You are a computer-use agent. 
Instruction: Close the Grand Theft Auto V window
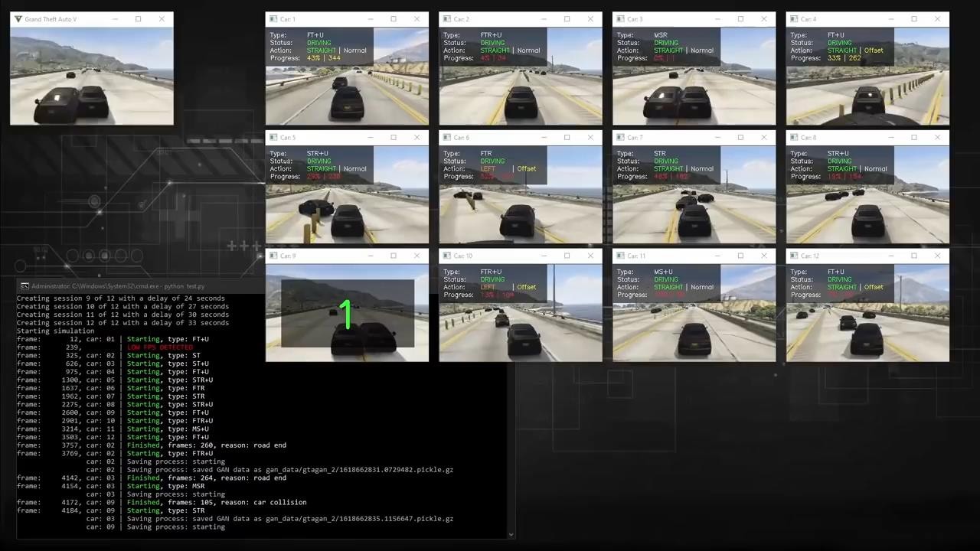coord(162,19)
